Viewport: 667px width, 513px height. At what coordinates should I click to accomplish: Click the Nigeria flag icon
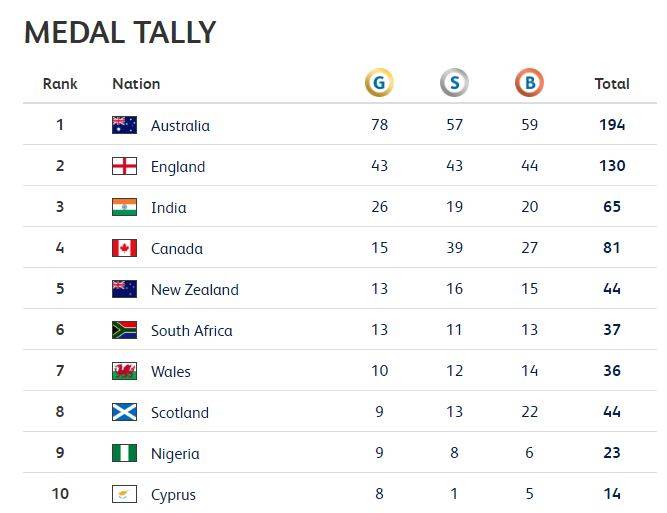[x=125, y=453]
